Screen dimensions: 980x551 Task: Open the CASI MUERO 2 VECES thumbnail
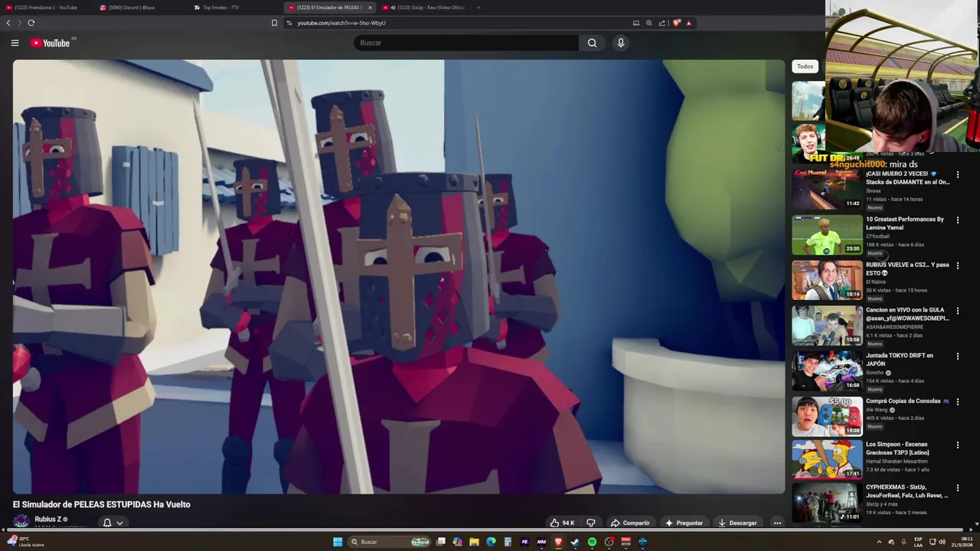click(827, 189)
